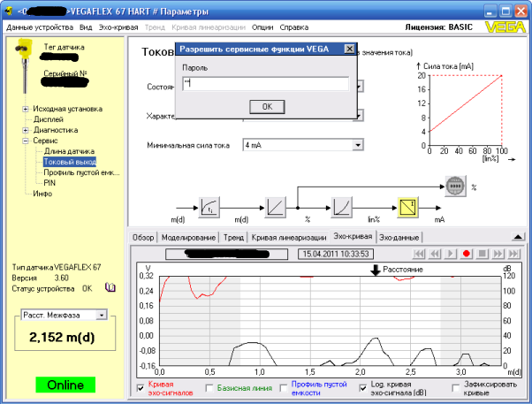Image resolution: width=532 pixels, height=404 pixels.
Task: Fast forward echo curve playback
Action: [x=498, y=254]
